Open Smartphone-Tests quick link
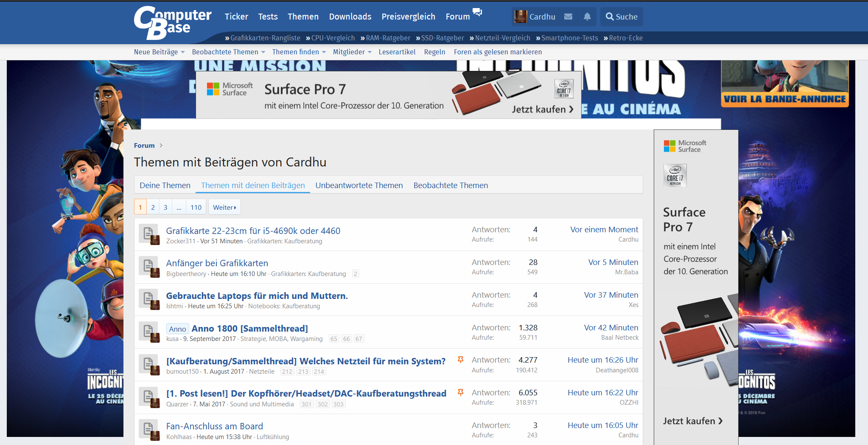 click(x=567, y=38)
